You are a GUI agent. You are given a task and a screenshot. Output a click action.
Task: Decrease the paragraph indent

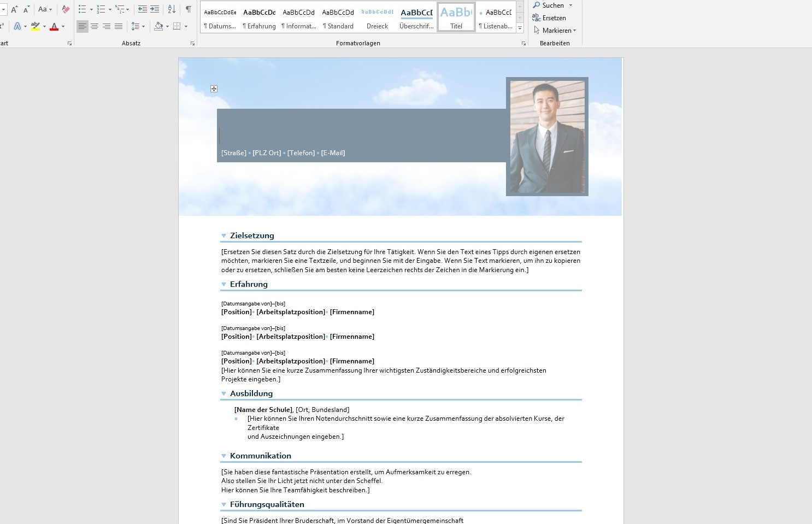coord(143,9)
